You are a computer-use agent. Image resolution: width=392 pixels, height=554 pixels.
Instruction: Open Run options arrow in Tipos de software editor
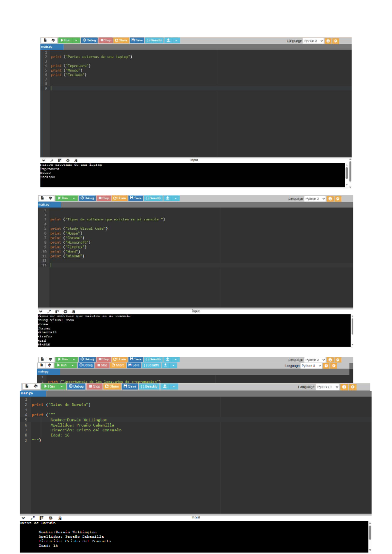(x=74, y=198)
